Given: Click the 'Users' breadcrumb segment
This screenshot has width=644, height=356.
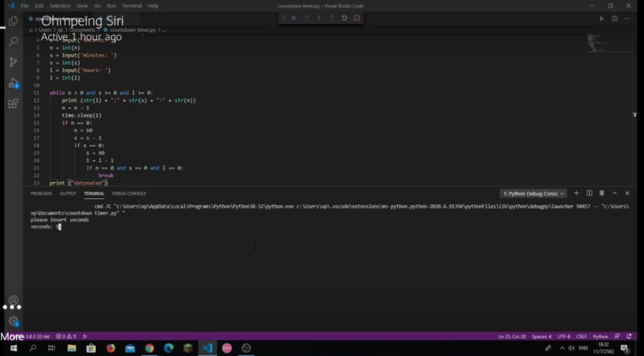Looking at the screenshot, I should click(45, 30).
